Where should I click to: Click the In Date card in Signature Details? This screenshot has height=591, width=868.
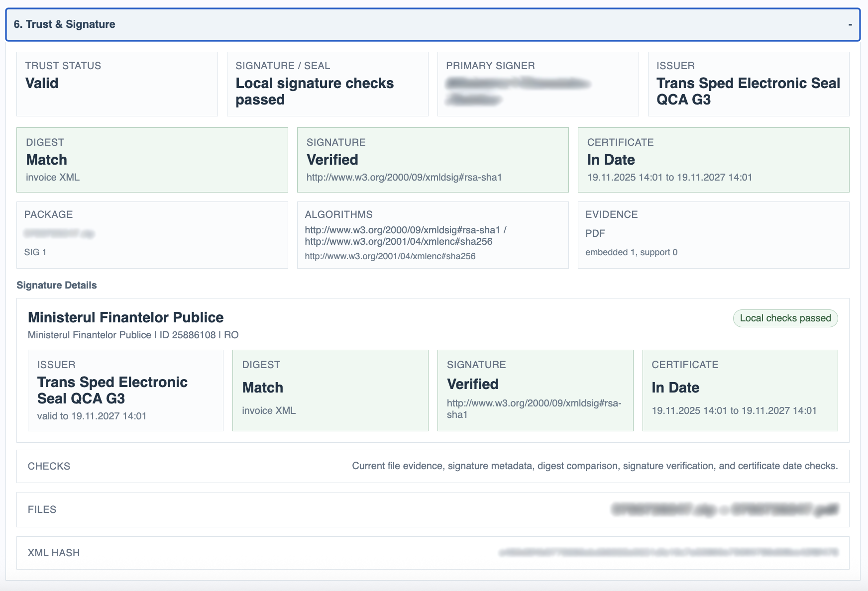[x=740, y=391]
